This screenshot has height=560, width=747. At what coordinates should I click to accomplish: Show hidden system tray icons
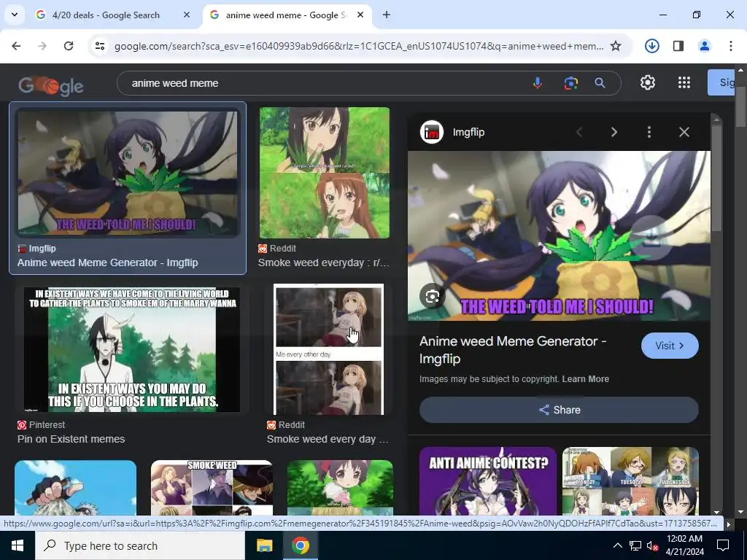pyautogui.click(x=617, y=545)
